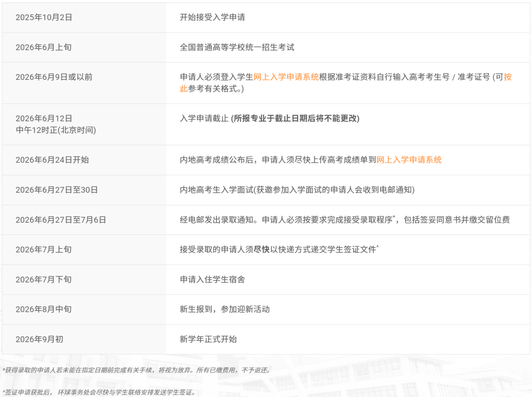Click the text 申请入住学生宿舍
Screen dimensions: 532x397
[212, 280]
